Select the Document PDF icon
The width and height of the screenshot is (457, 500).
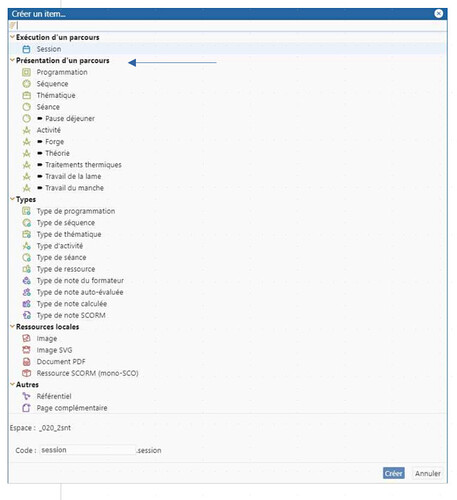[26, 362]
